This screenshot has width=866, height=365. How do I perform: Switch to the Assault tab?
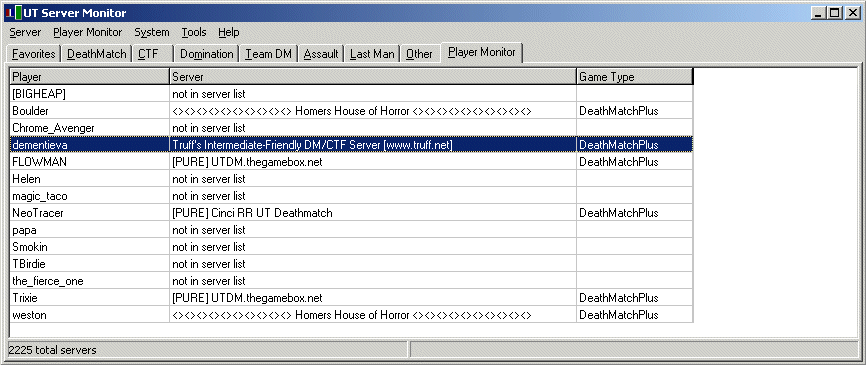point(321,54)
